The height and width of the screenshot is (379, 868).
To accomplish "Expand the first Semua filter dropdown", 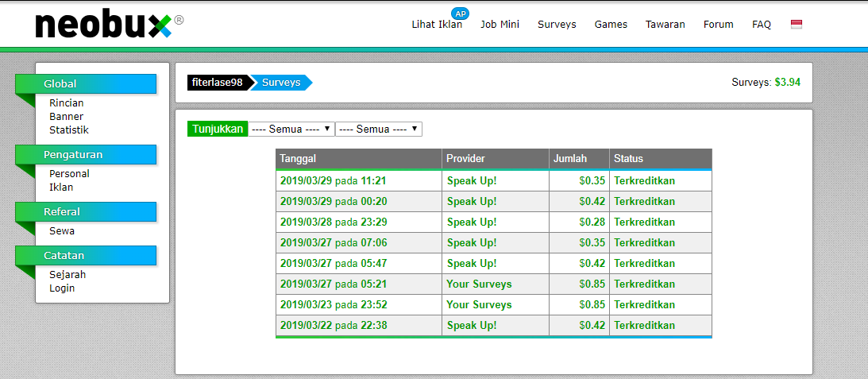I will click(x=291, y=129).
